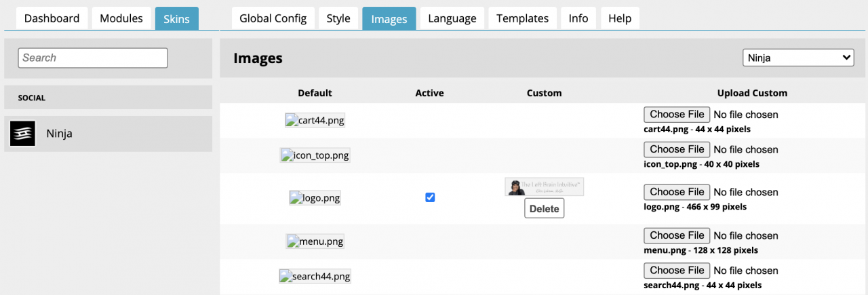Click the icon_top.png default image icon
Viewport: 868px width, 295px height.
[315, 155]
